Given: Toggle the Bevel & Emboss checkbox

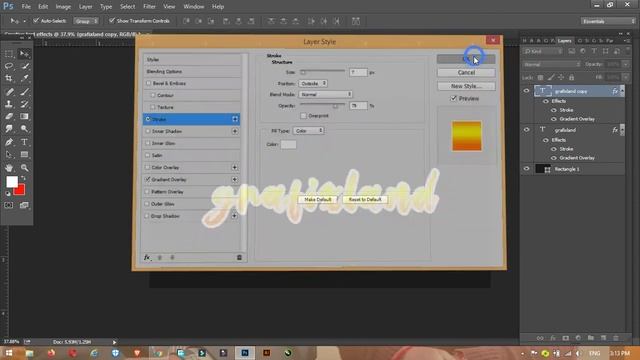Looking at the screenshot, I should 149,83.
